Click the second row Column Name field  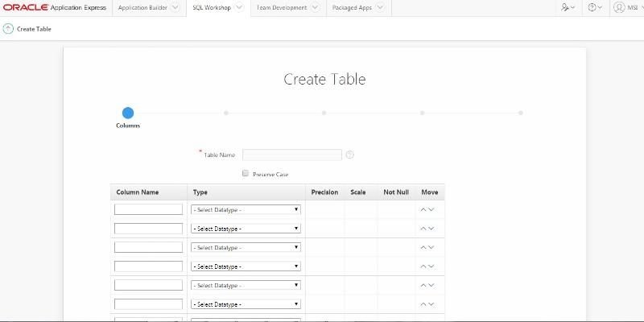click(148, 229)
